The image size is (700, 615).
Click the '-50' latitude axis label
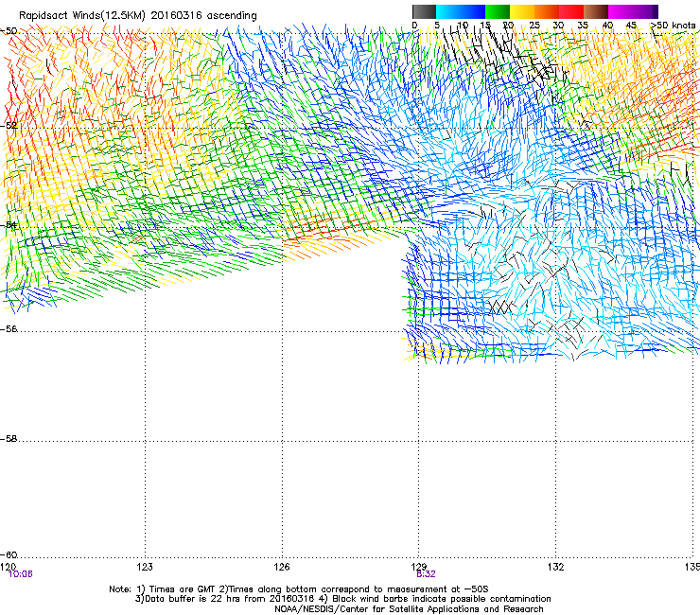click(x=9, y=31)
